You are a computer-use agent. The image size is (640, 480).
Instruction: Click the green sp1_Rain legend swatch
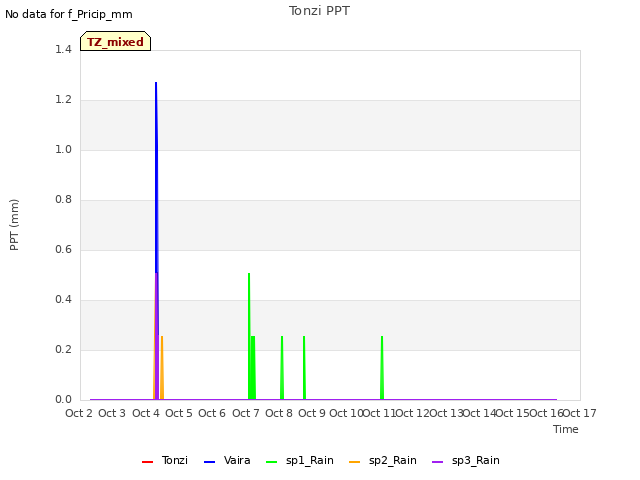coord(271,462)
